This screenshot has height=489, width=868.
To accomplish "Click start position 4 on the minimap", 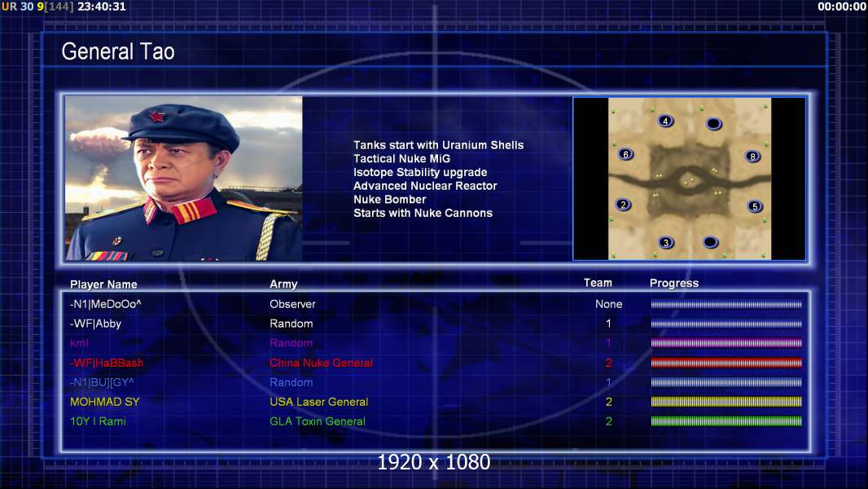I will (665, 121).
